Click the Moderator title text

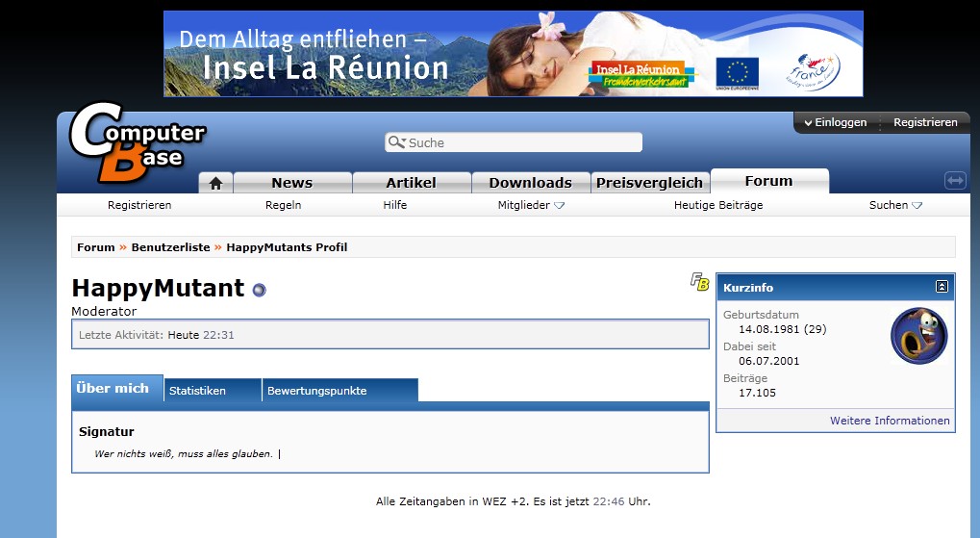104,311
